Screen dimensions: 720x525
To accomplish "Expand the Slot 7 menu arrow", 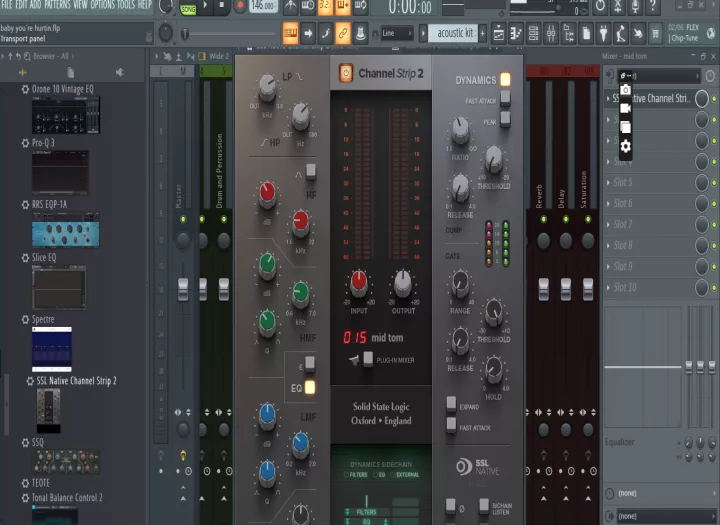I will [608, 225].
